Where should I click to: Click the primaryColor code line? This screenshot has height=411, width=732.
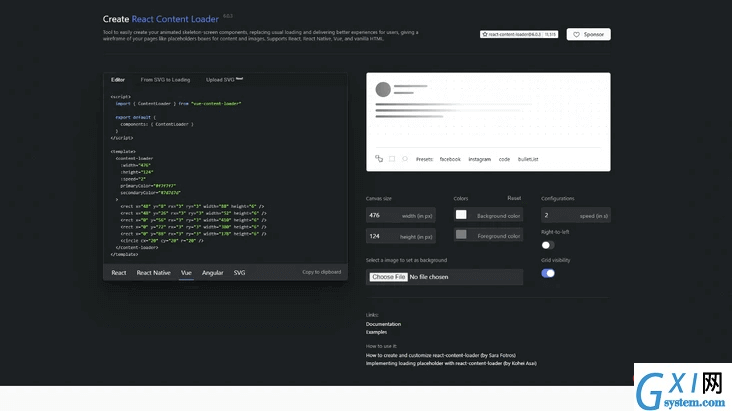pyautogui.click(x=148, y=186)
